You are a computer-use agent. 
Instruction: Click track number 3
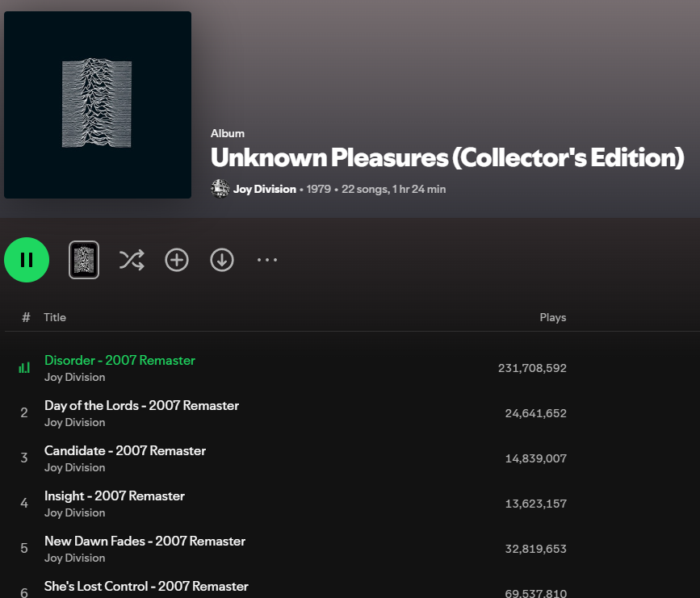coord(24,458)
